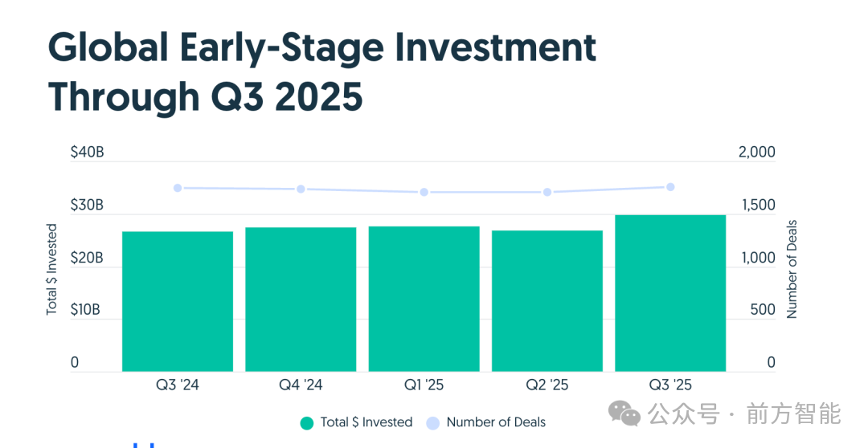
Task: Click the 前方智能 watermark text
Action: coord(793,414)
